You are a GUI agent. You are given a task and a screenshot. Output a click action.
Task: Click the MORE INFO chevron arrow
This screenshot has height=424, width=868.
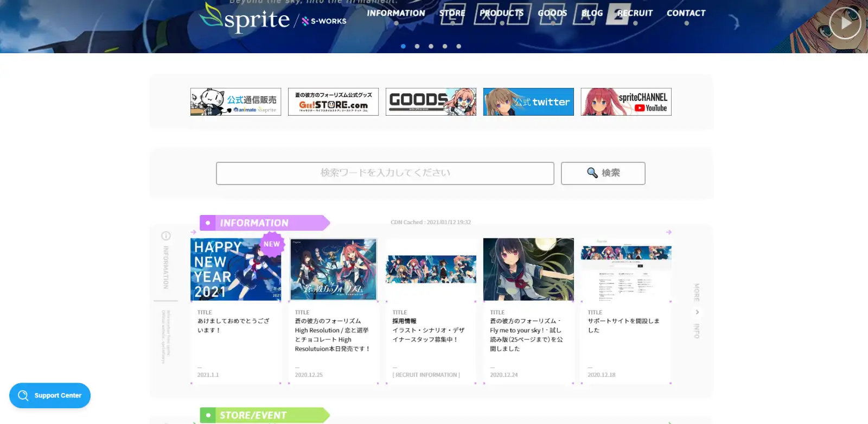(x=697, y=312)
